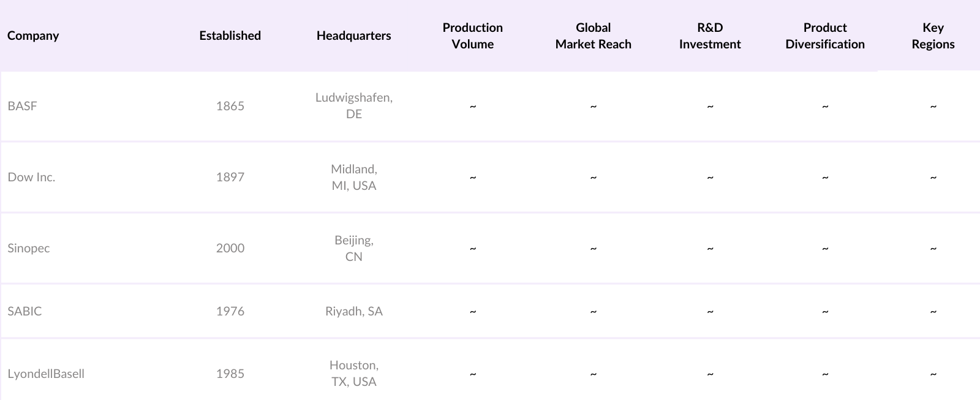Image resolution: width=980 pixels, height=400 pixels.
Task: Click the Established column header
Action: click(x=230, y=36)
